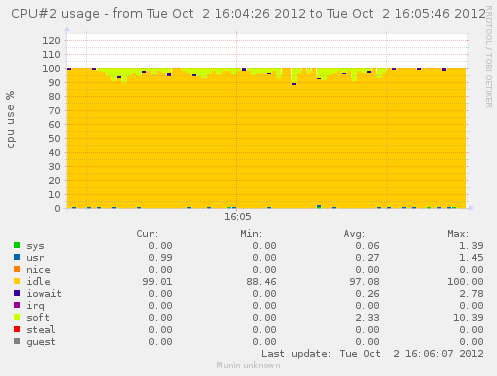Click the blue usr legend swatch
Screen dimensions: 497x376
pos(17,257)
